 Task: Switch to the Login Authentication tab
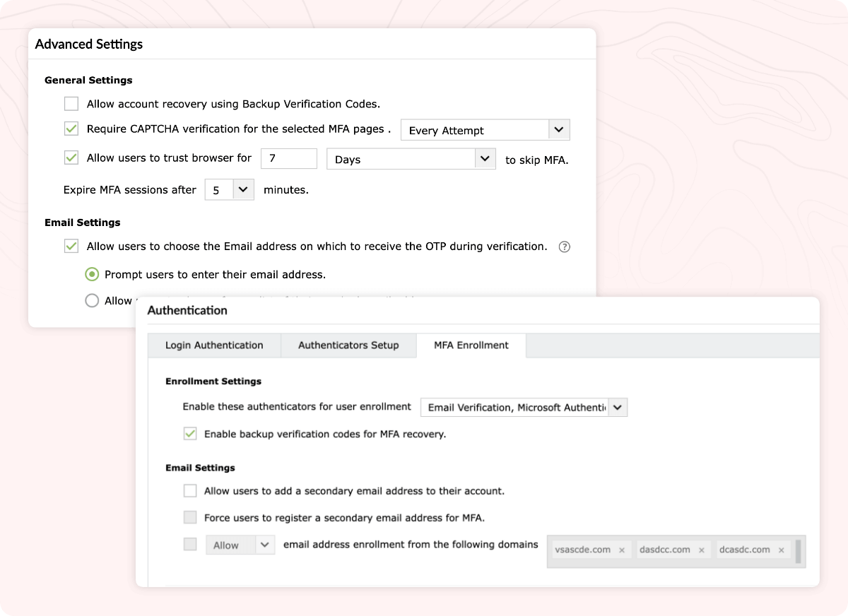[x=213, y=345]
